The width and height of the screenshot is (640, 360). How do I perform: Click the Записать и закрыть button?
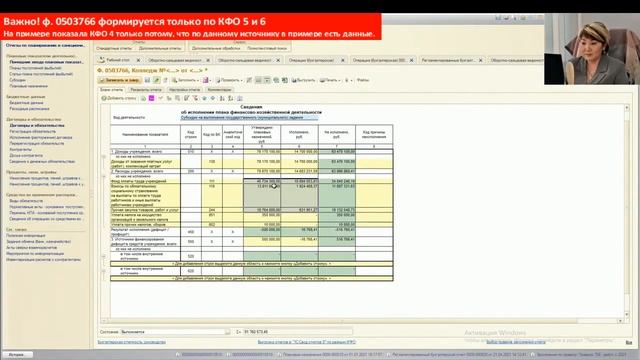[x=119, y=80]
